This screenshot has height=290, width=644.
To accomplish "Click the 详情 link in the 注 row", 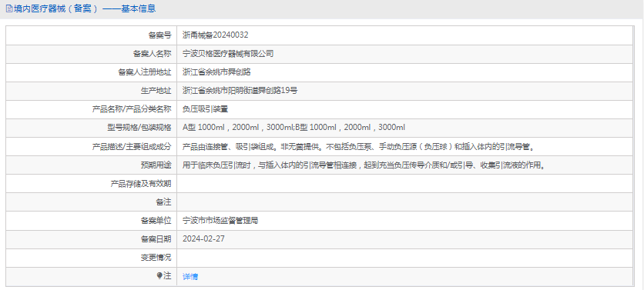I will [190, 277].
